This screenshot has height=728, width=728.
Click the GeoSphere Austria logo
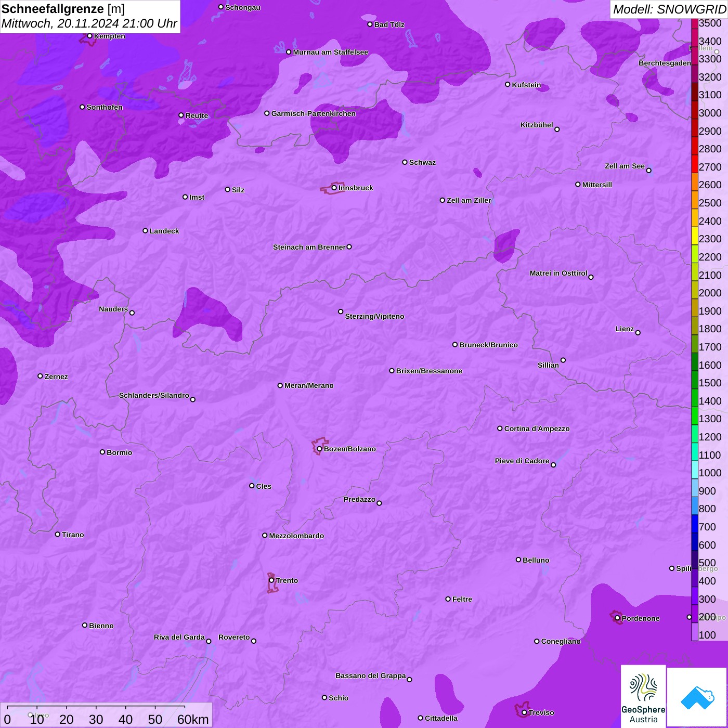[x=643, y=696]
